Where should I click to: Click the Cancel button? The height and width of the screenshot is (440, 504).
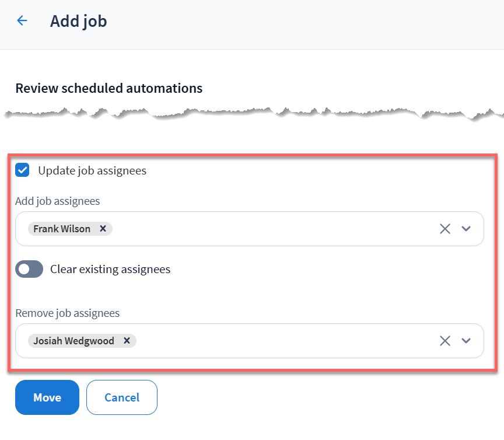(x=122, y=397)
